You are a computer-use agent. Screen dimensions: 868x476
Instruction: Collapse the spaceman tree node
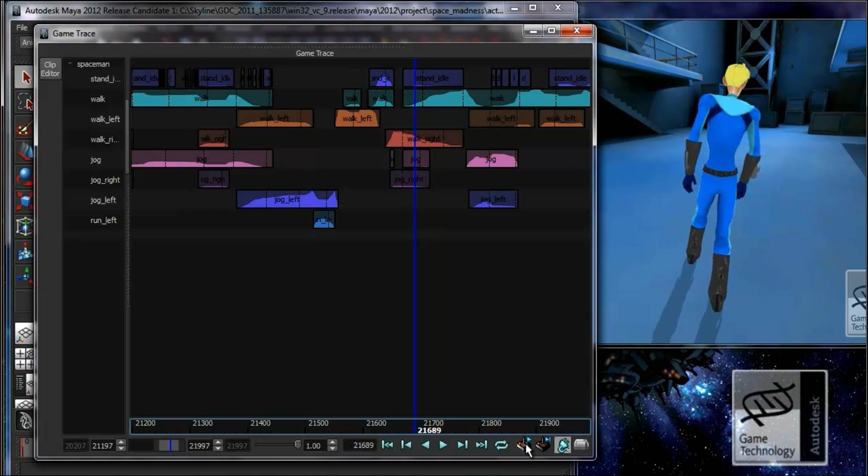tap(70, 63)
